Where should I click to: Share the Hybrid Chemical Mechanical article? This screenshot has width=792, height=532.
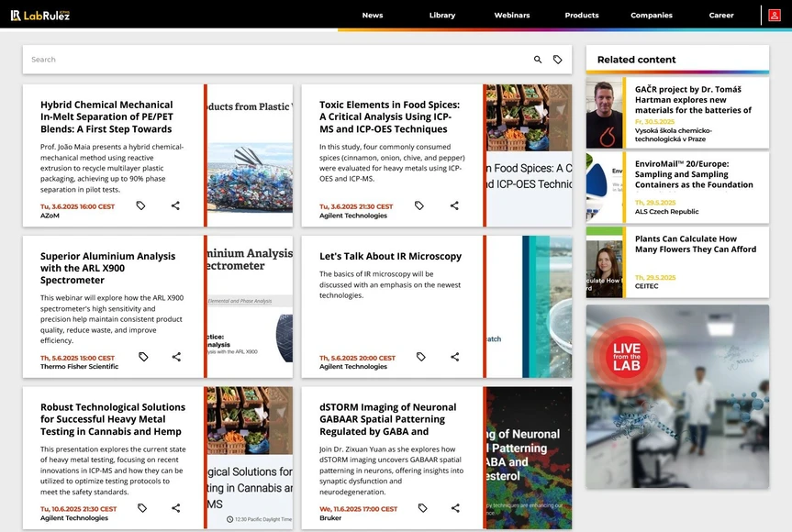(175, 205)
